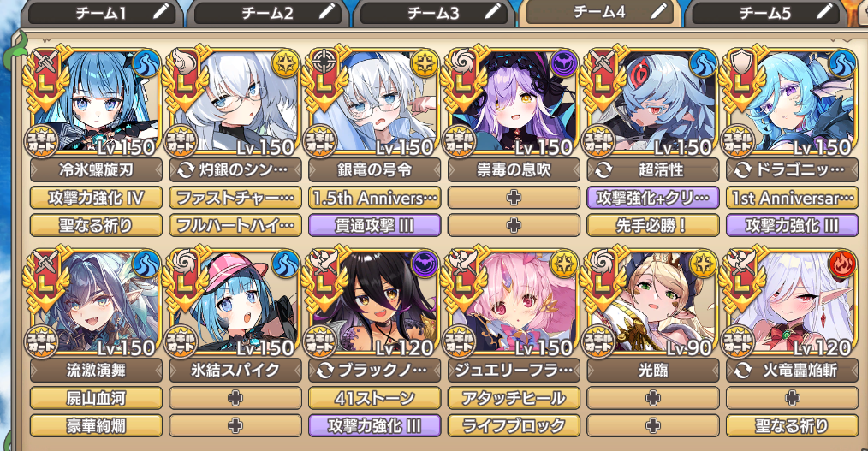
Task: Switch to チーム2 tab
Action: [267, 13]
